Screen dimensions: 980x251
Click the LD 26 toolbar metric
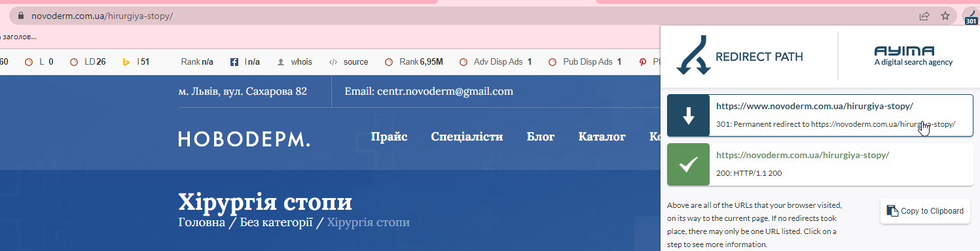pyautogui.click(x=88, y=62)
